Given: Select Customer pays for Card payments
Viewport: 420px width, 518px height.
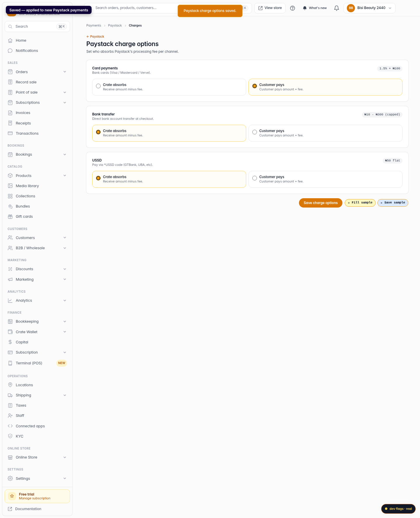Looking at the screenshot, I should tap(325, 87).
